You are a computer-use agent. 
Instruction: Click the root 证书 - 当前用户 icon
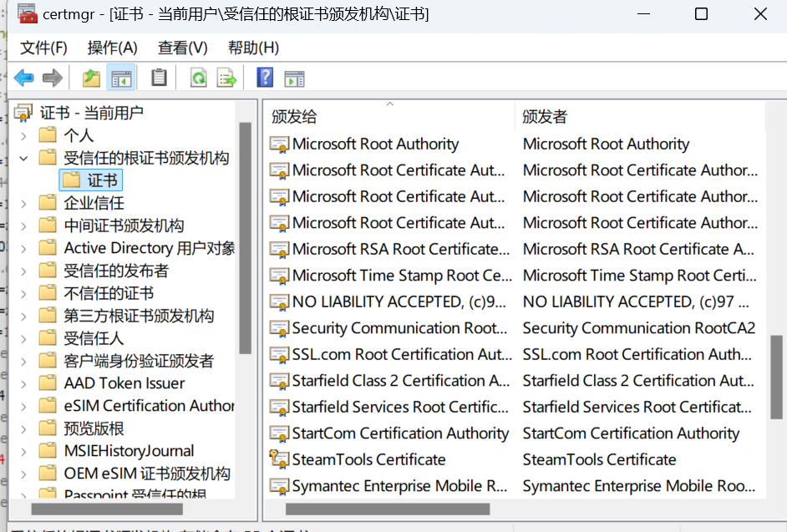pyautogui.click(x=23, y=113)
